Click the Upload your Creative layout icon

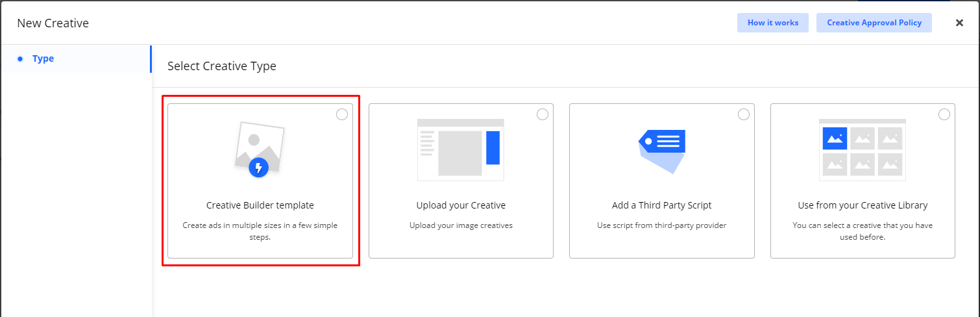460,150
